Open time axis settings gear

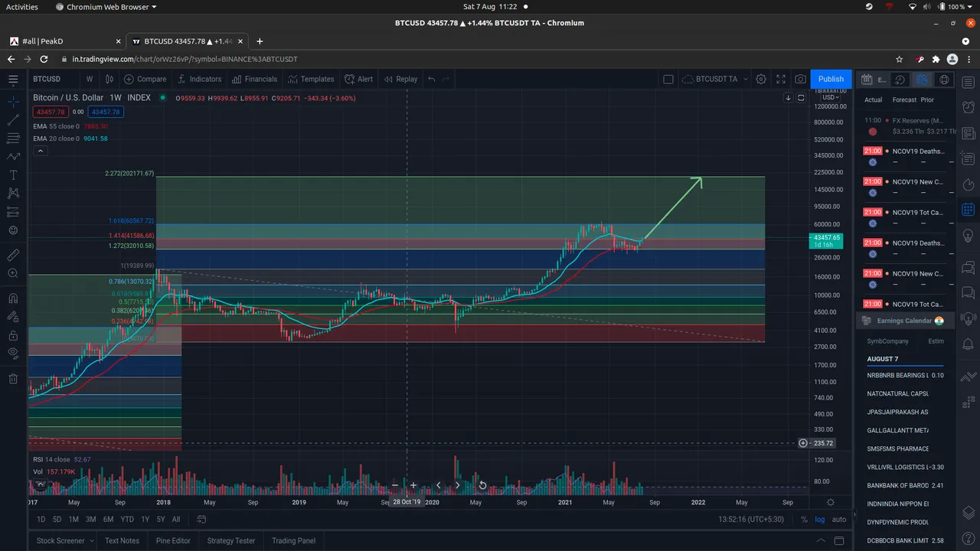[x=831, y=502]
